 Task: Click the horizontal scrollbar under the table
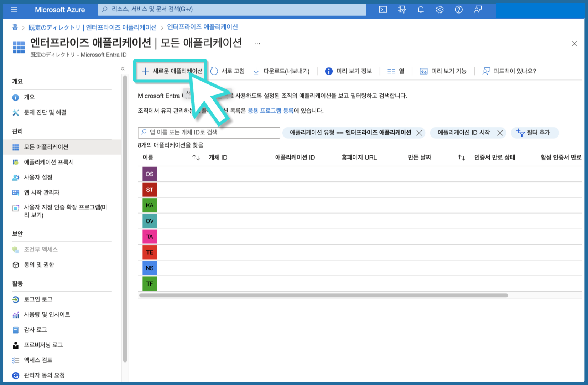(x=323, y=296)
